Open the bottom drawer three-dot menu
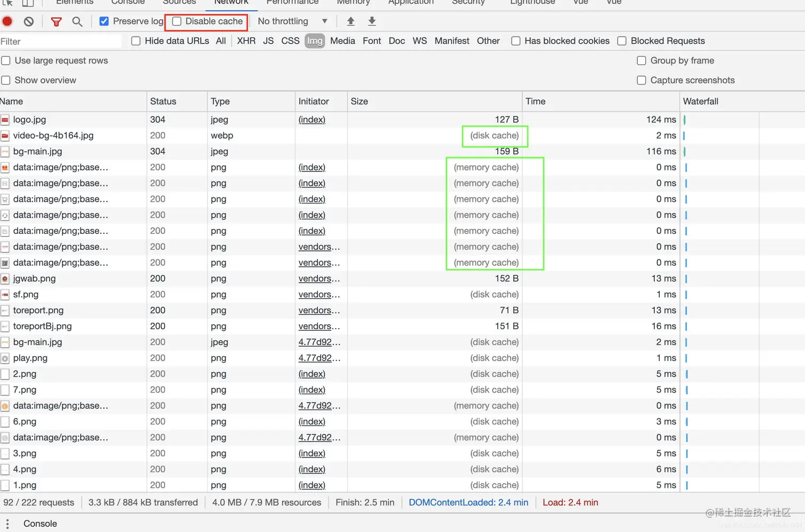 [x=7, y=524]
